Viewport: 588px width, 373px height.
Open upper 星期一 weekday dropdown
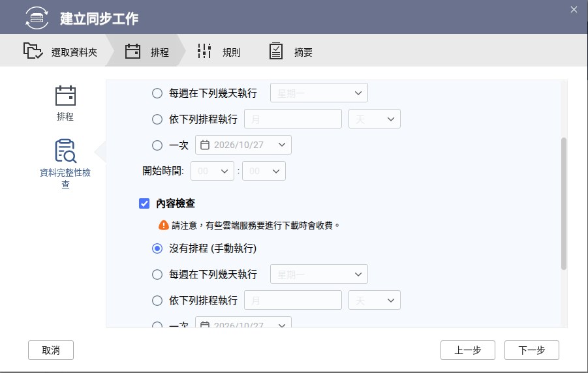[x=319, y=93]
